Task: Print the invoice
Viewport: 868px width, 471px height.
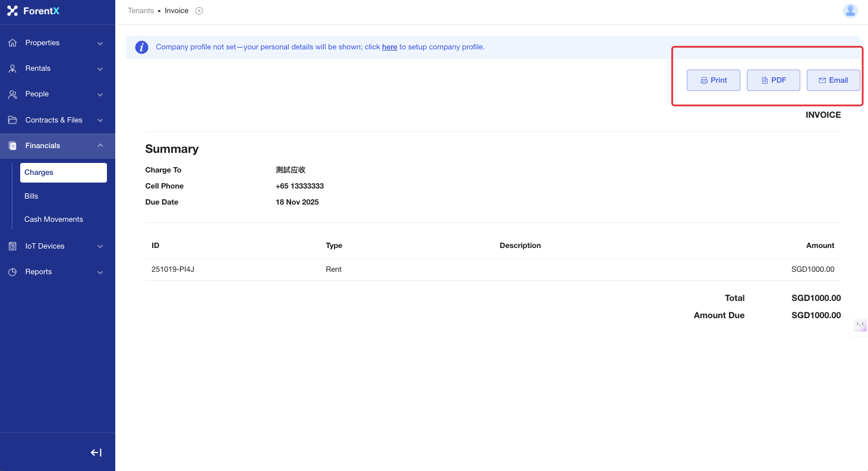Action: (713, 80)
